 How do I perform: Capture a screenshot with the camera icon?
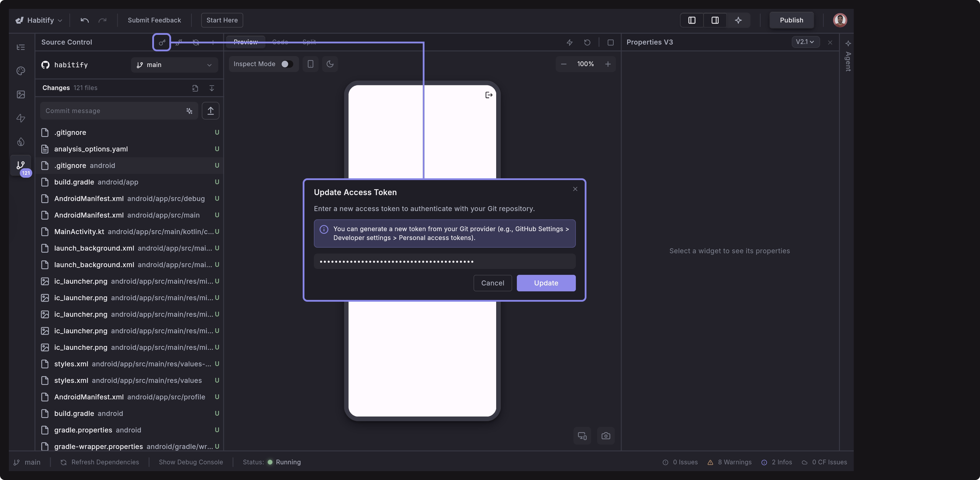point(605,436)
